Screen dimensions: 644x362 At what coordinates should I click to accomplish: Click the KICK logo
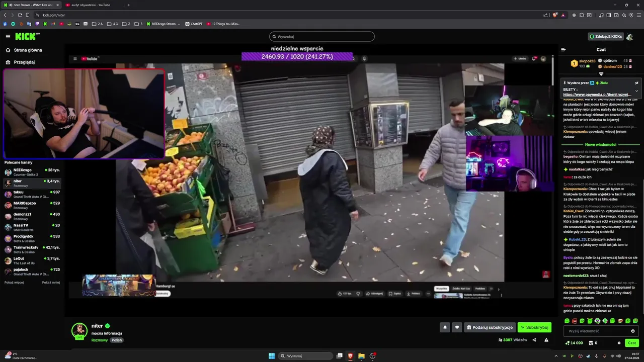26,36
